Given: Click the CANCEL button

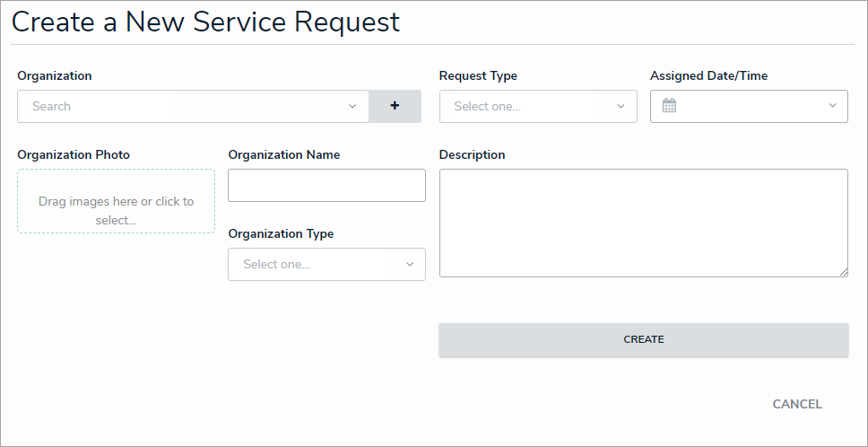Looking at the screenshot, I should pyautogui.click(x=797, y=404).
